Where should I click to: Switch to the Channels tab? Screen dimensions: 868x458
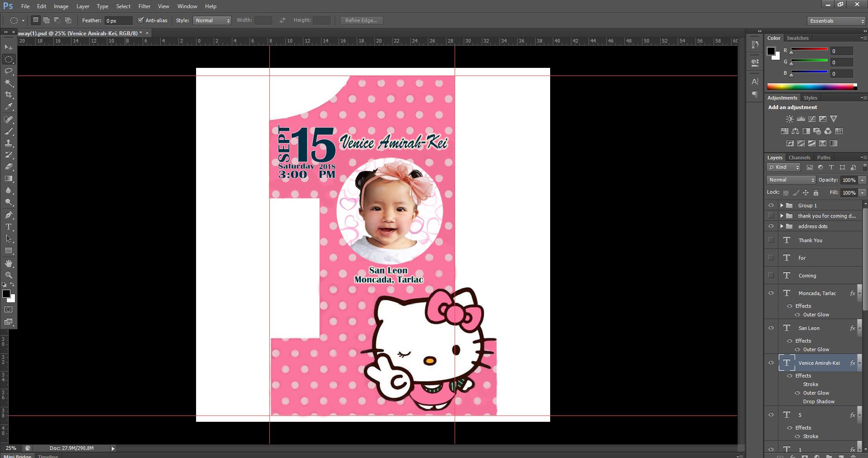click(799, 157)
